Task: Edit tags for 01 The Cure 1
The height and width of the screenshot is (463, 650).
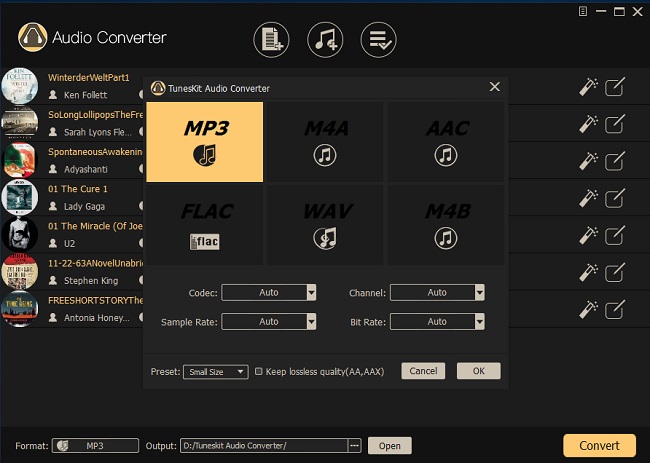Action: (615, 196)
